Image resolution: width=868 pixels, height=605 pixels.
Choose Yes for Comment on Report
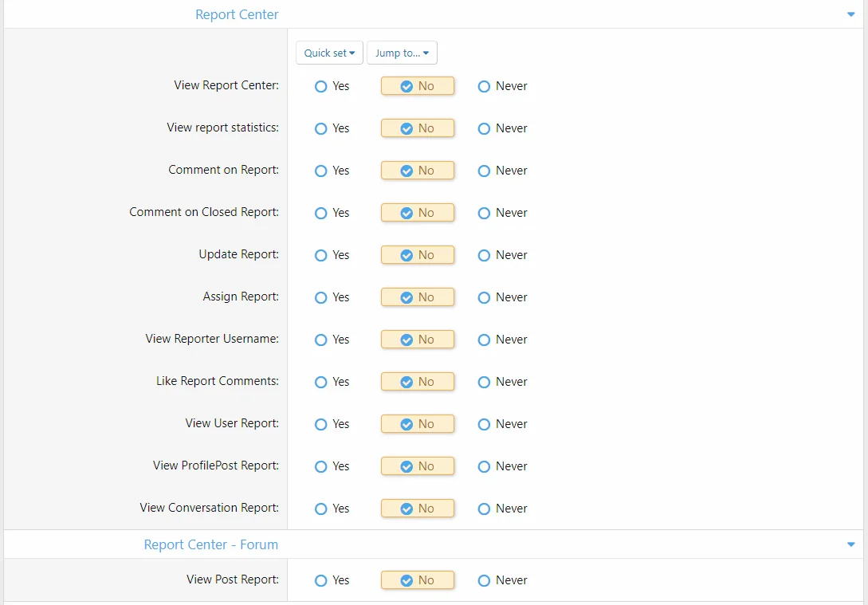click(321, 171)
